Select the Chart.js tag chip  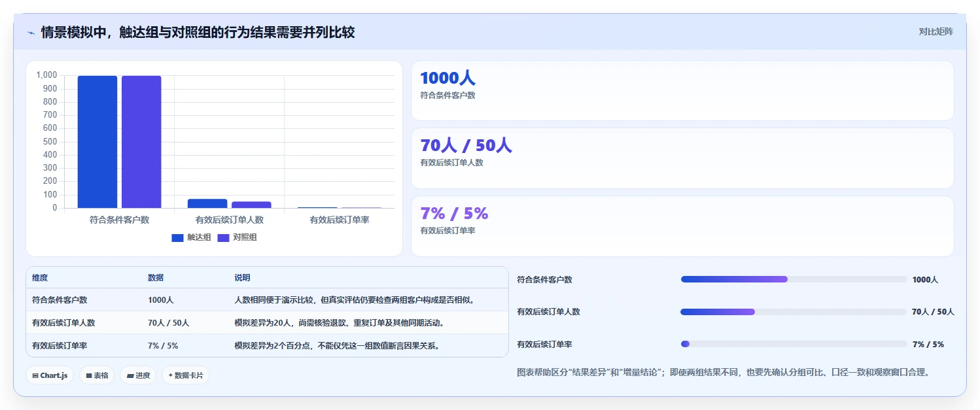(50, 375)
